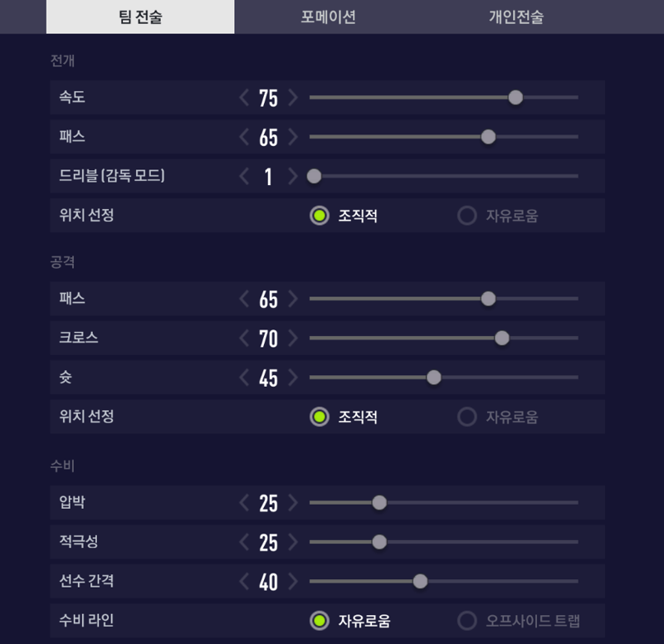Decrease 선수 간격 value using the left arrow

pos(244,582)
